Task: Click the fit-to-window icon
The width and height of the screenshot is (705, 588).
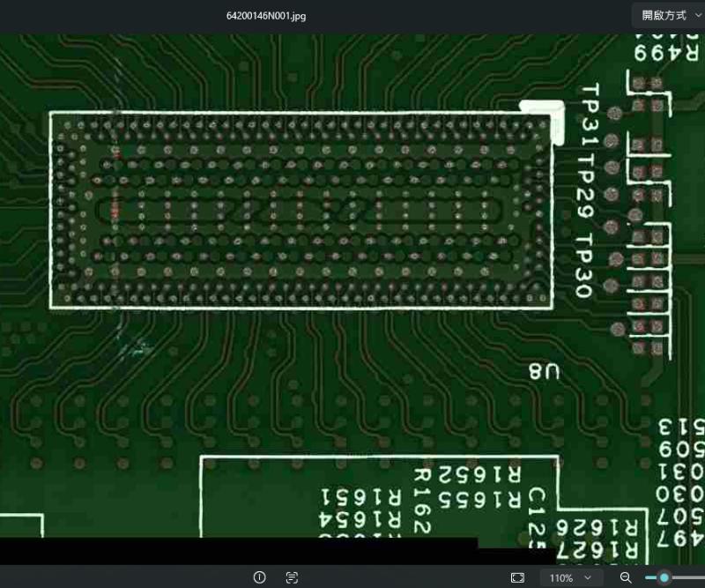Action: [517, 577]
